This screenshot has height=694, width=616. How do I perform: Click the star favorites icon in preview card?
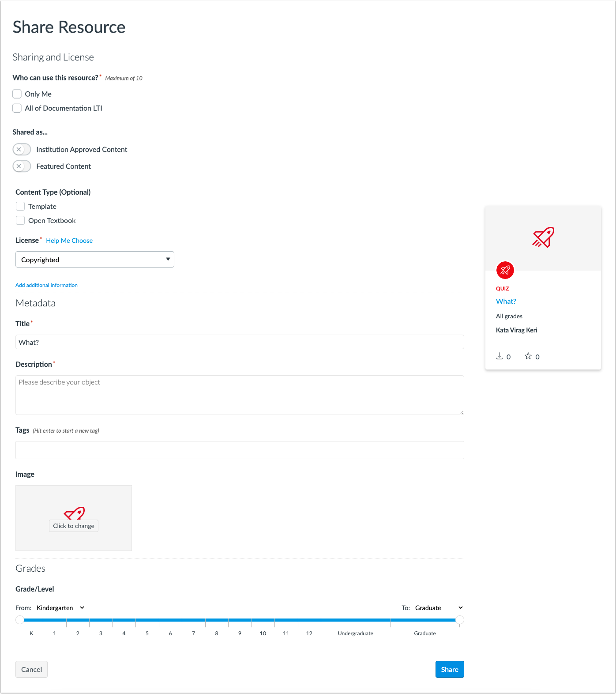528,356
